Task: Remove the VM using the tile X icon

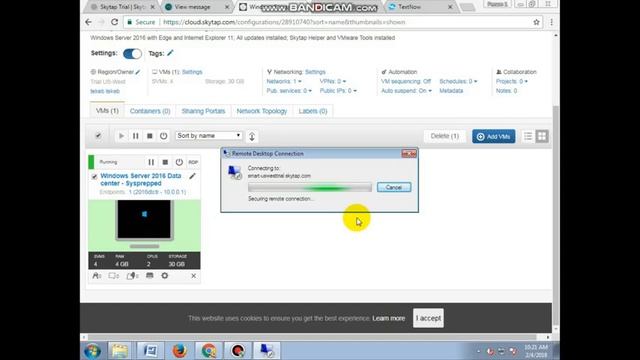Action: 193,276
